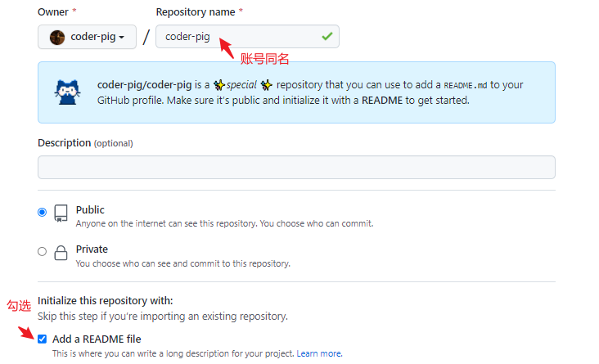599x364 pixels.
Task: Click the first sparkle emoji before 'special'
Action: coord(218,85)
